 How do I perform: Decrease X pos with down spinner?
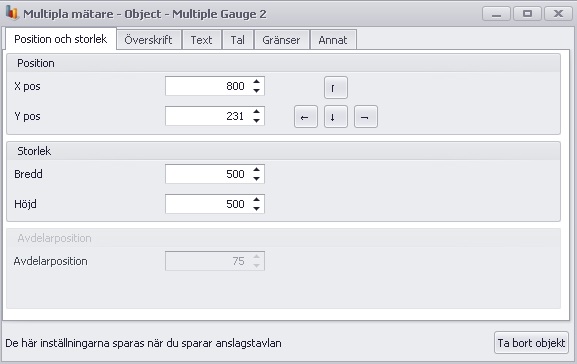[x=256, y=91]
